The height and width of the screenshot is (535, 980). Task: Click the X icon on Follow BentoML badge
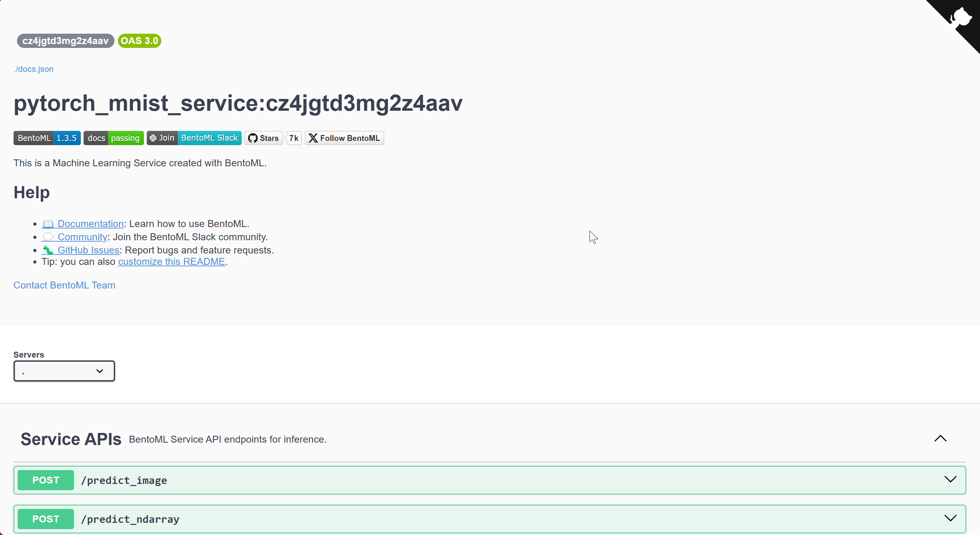[313, 138]
